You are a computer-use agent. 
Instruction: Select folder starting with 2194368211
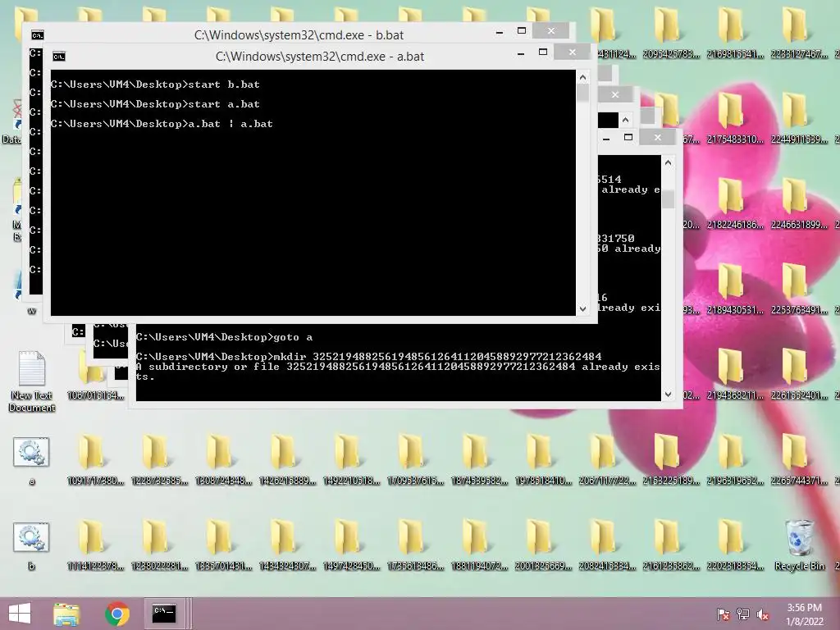[735, 374]
